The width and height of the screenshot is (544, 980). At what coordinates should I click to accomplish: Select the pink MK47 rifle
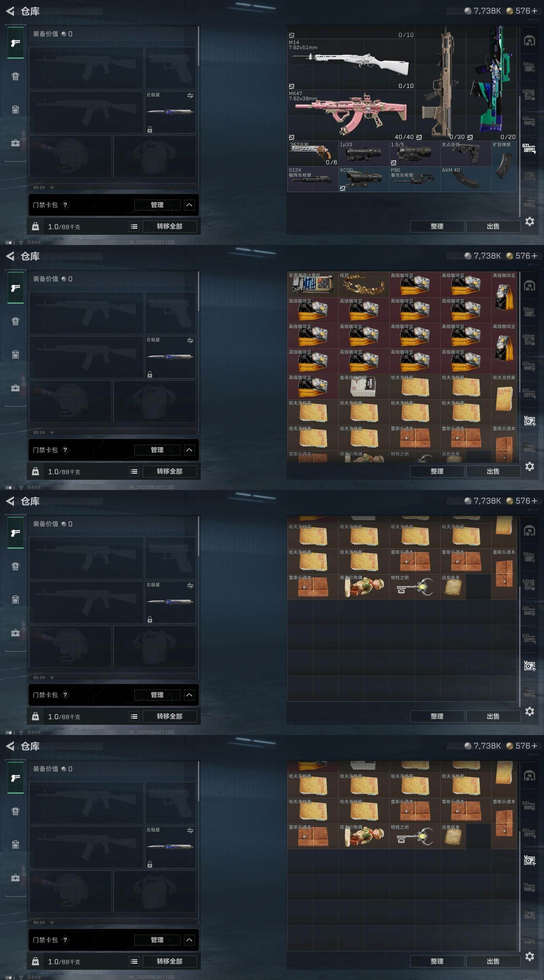click(x=351, y=115)
